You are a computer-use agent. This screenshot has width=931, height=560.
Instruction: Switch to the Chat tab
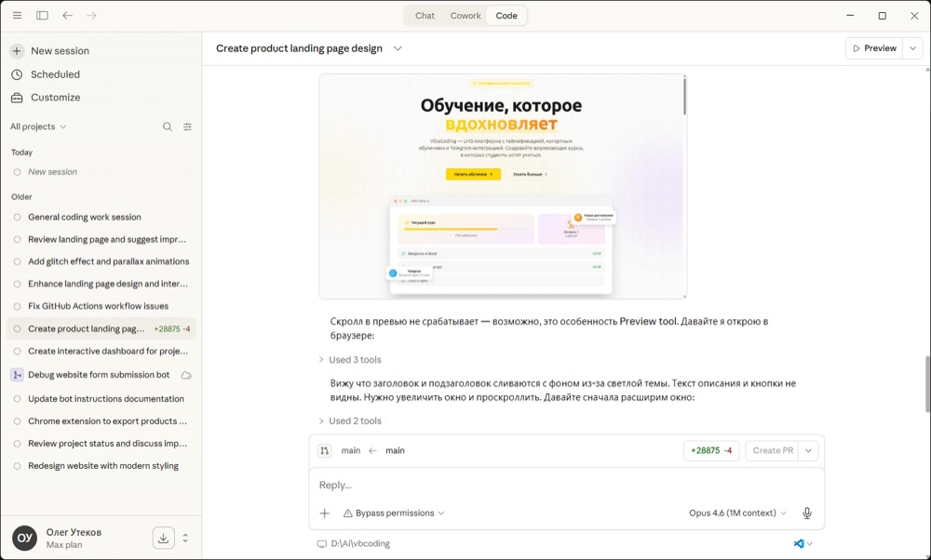pyautogui.click(x=425, y=16)
